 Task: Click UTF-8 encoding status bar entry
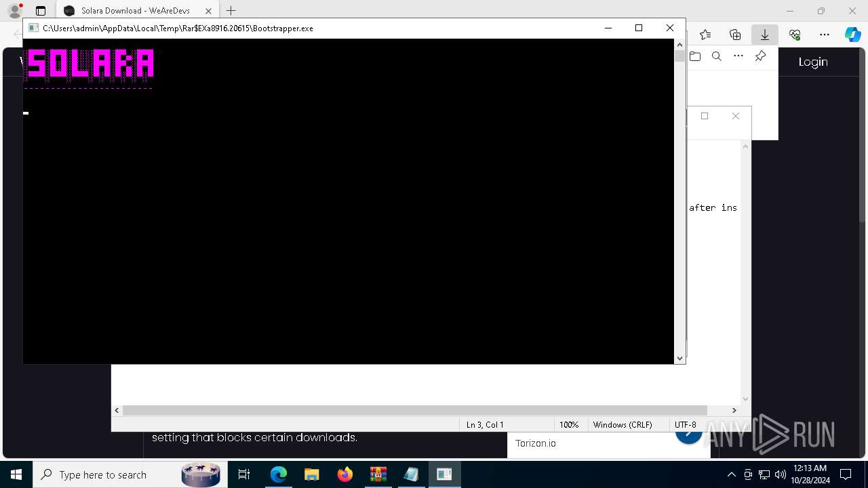click(685, 424)
